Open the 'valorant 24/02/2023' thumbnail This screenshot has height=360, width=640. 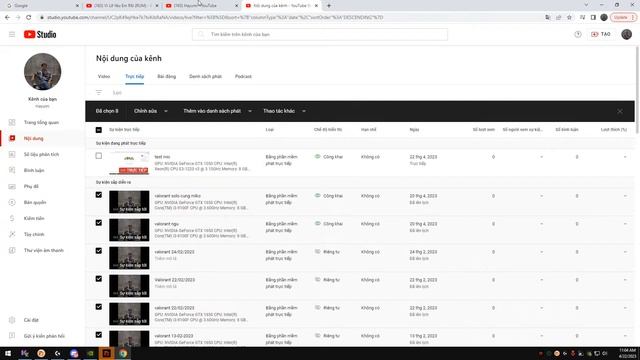click(129, 258)
